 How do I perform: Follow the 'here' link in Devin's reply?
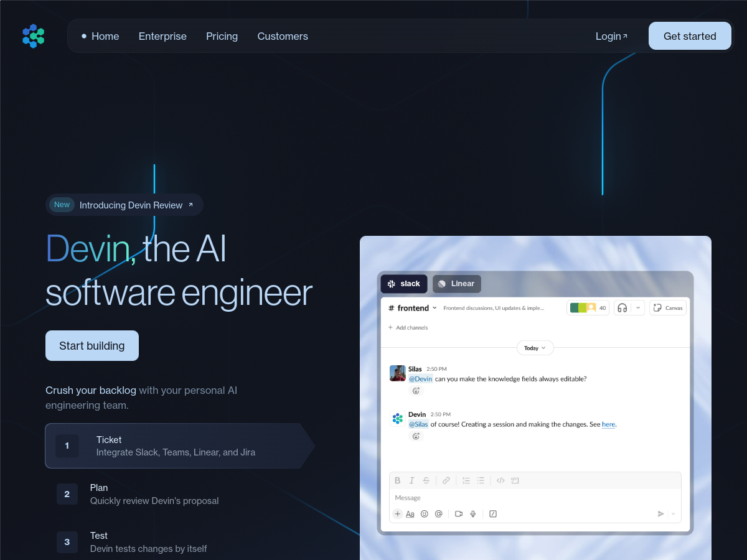click(x=608, y=424)
